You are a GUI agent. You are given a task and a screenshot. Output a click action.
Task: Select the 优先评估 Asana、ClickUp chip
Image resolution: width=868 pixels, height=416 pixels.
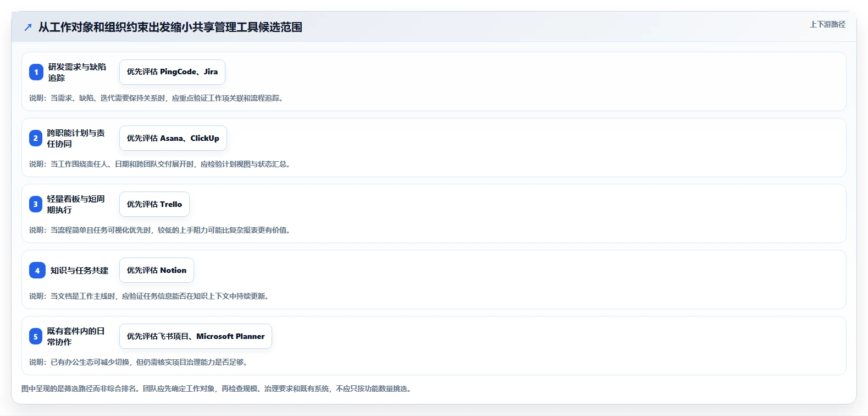173,138
